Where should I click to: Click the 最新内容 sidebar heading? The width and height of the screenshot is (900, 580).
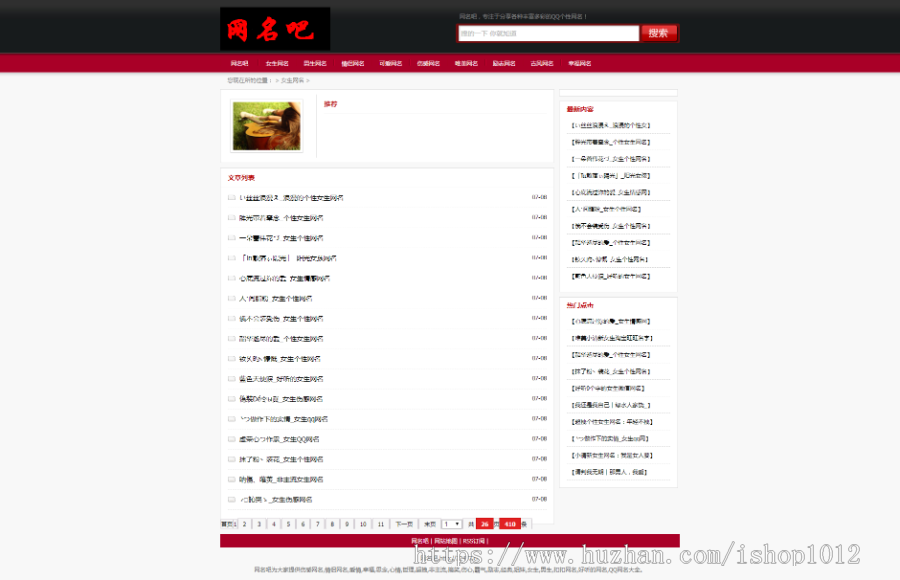pos(580,109)
